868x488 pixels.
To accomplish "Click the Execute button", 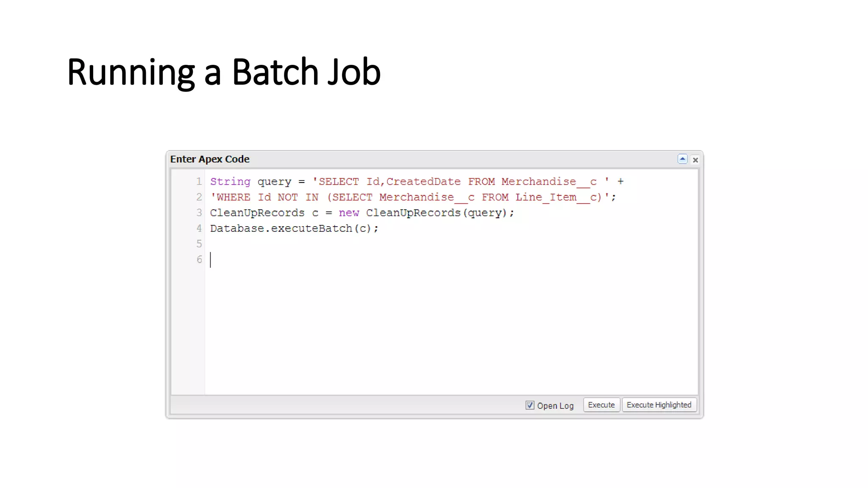I will coord(601,405).
